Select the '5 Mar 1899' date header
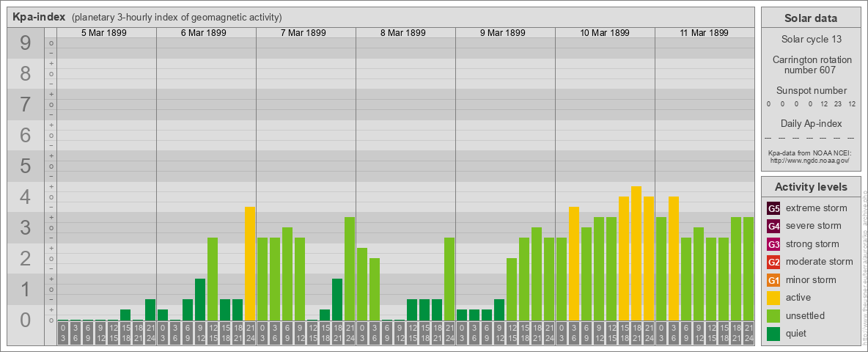Image resolution: width=868 pixels, height=352 pixels. [104, 33]
